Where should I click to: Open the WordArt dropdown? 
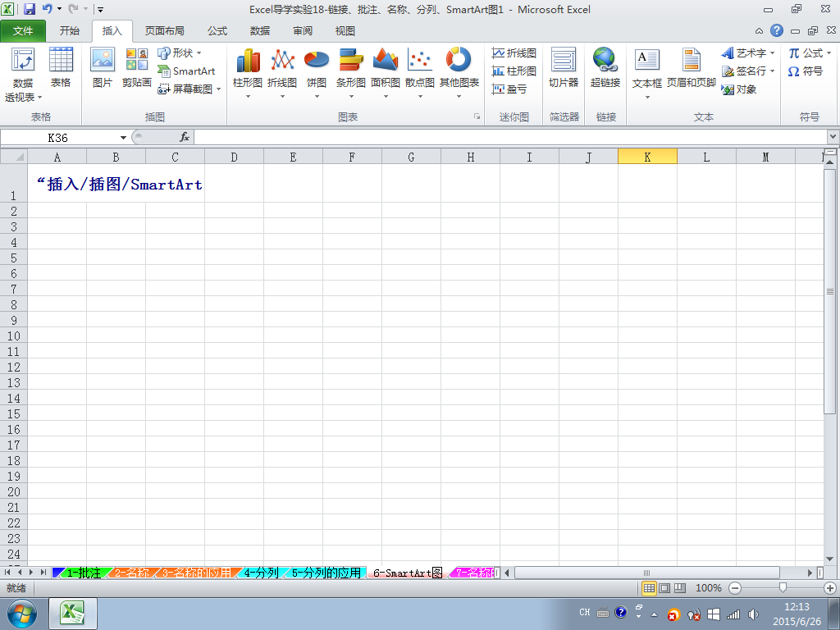click(772, 53)
